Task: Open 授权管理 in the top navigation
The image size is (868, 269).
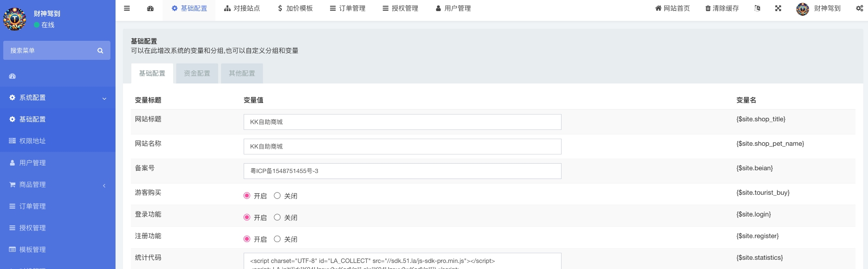Action: [x=400, y=8]
